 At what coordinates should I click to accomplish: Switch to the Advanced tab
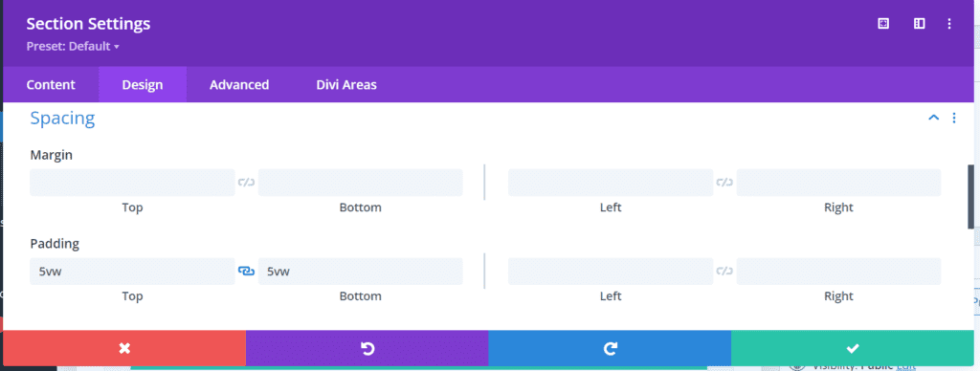(x=239, y=84)
